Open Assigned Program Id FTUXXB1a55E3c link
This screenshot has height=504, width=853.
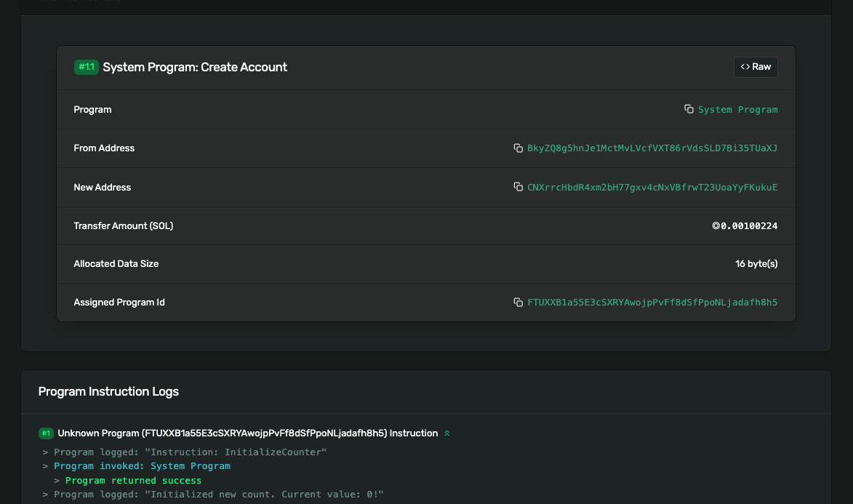(652, 302)
